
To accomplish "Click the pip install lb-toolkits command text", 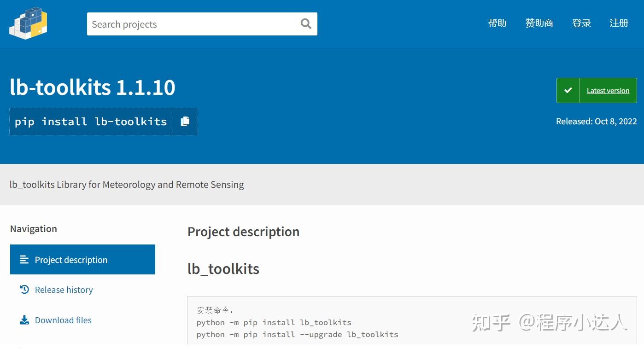I will coord(90,121).
